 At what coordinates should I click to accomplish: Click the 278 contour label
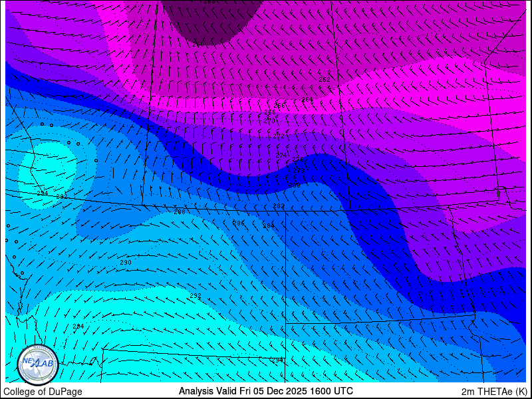click(299, 171)
